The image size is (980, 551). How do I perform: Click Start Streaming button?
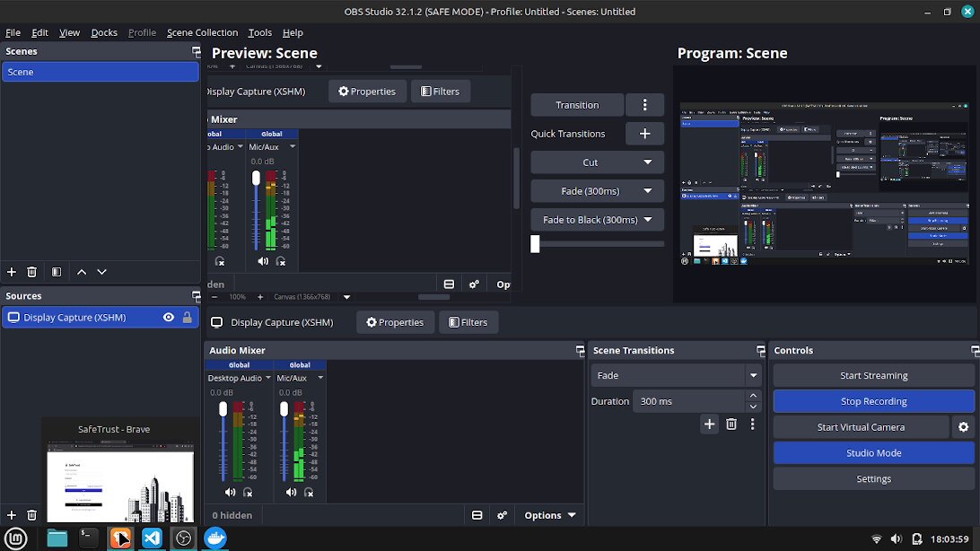coord(874,375)
